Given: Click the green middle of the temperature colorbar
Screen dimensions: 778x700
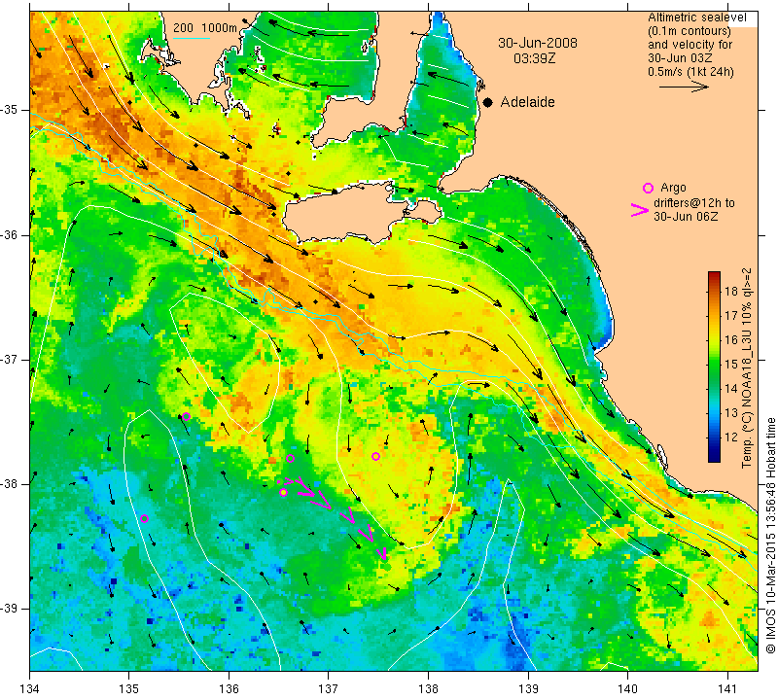Looking at the screenshot, I should click(714, 367).
